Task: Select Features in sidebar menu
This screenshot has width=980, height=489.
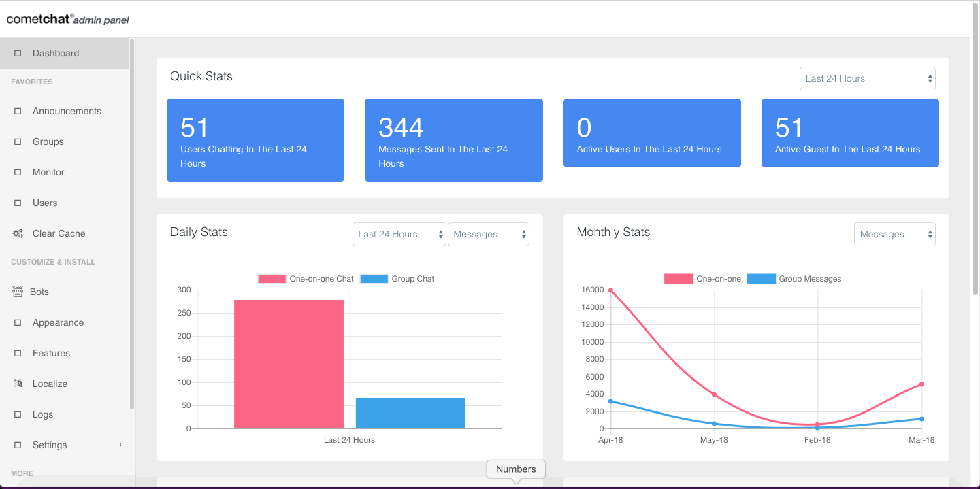Action: [x=51, y=353]
